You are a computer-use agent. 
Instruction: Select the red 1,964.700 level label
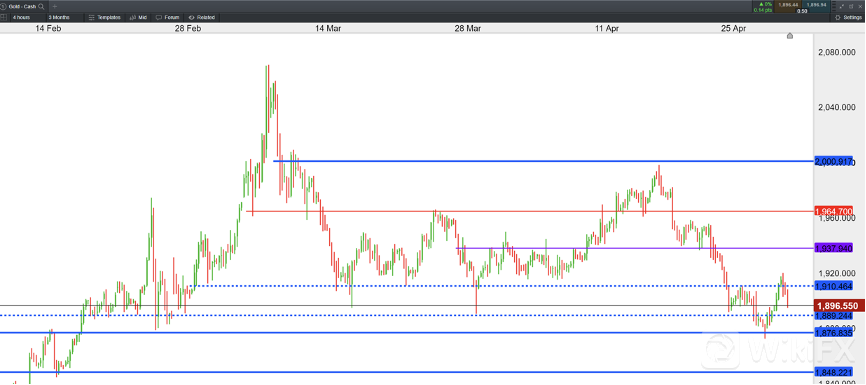(833, 211)
